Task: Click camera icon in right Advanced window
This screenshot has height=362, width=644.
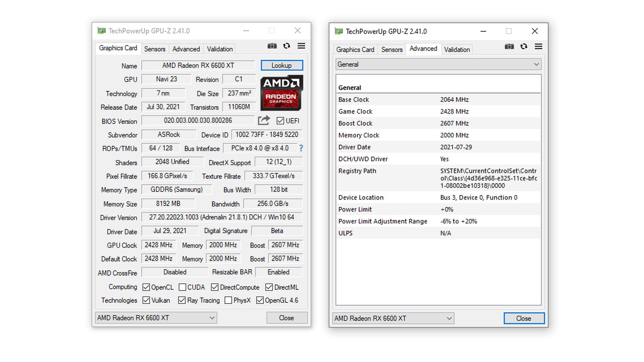Action: (x=509, y=47)
